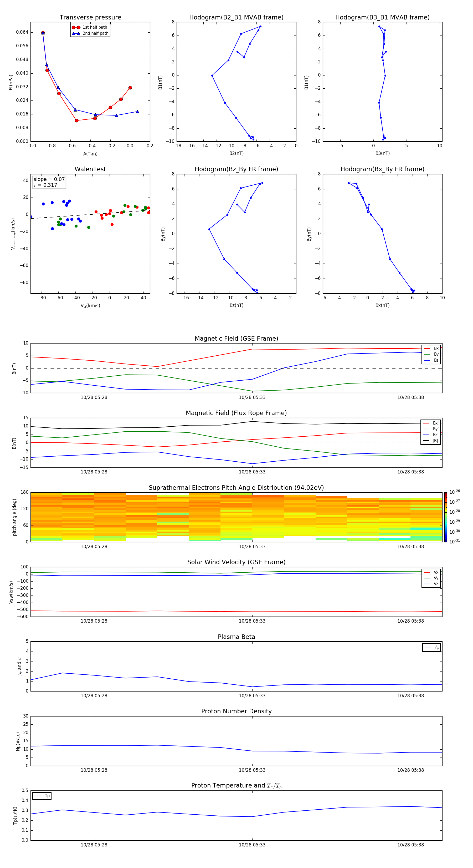Select the By entry in GSE legend
This screenshot has height=868, width=473.
point(431,354)
